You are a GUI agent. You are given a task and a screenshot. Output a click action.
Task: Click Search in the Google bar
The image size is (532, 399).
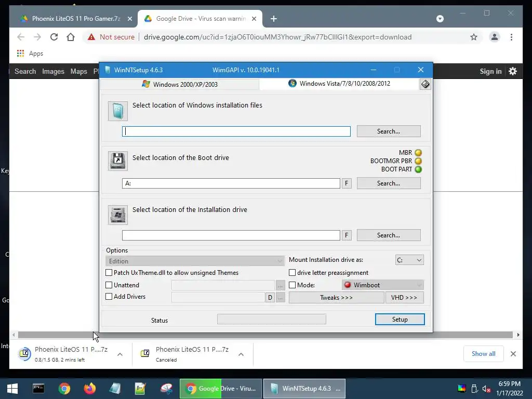pyautogui.click(x=25, y=71)
